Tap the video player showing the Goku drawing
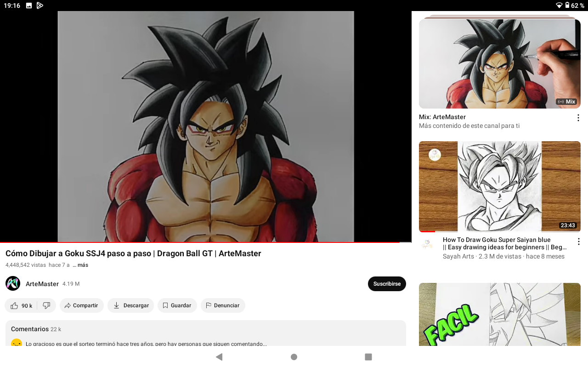The height and width of the screenshot is (368, 588). 206,126
